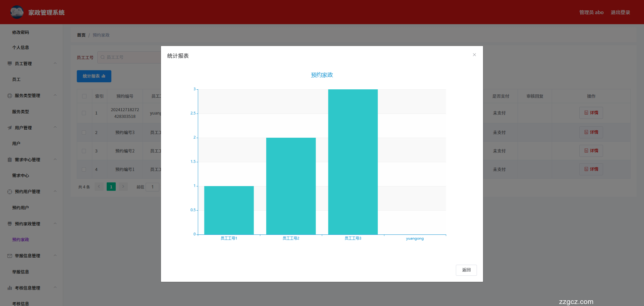This screenshot has width=644, height=306.
Task: Click the 员工工号3 teal bar in chart
Action: (x=353, y=162)
